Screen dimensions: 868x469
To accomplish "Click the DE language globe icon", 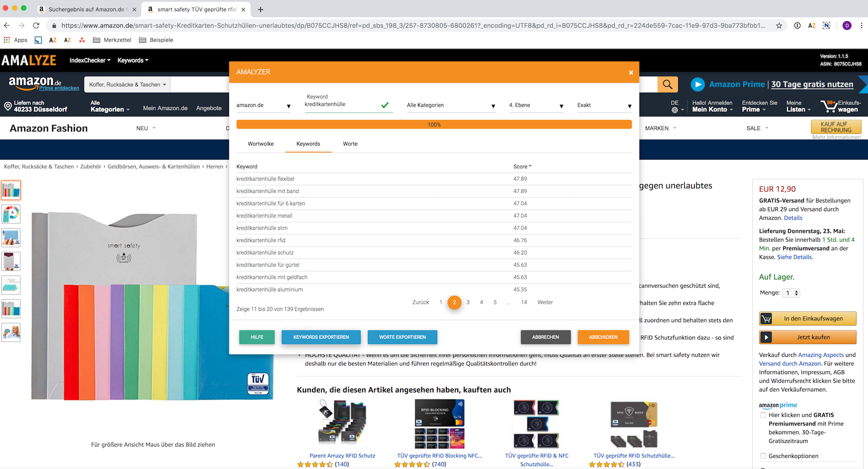I will [x=675, y=110].
